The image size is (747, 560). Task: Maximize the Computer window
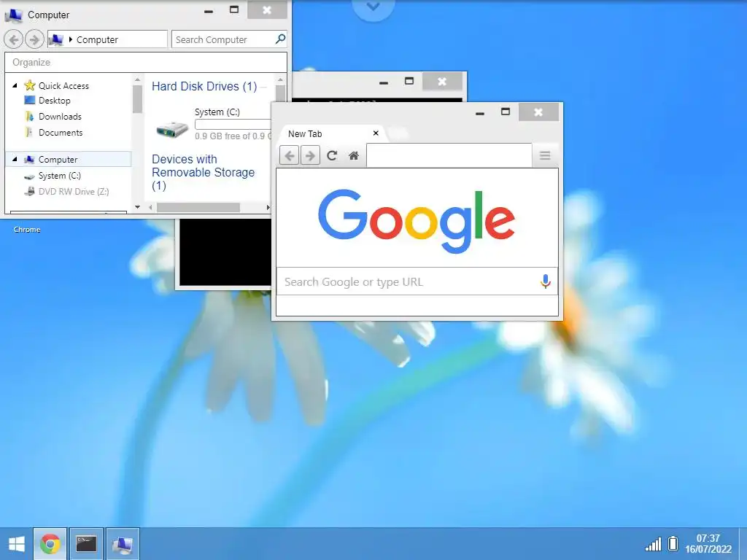pos(234,9)
